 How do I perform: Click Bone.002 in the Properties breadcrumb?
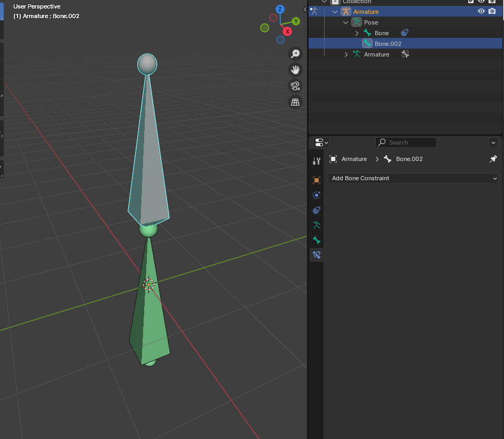[x=409, y=159]
